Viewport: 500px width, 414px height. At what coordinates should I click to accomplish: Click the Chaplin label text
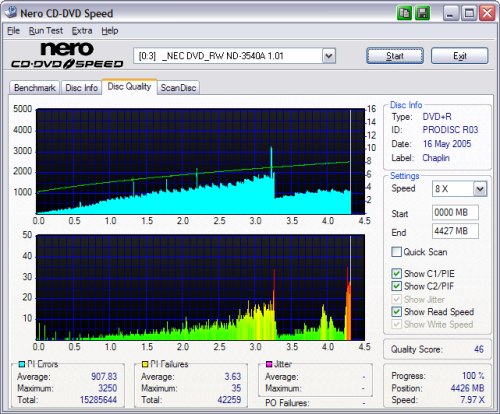(436, 158)
